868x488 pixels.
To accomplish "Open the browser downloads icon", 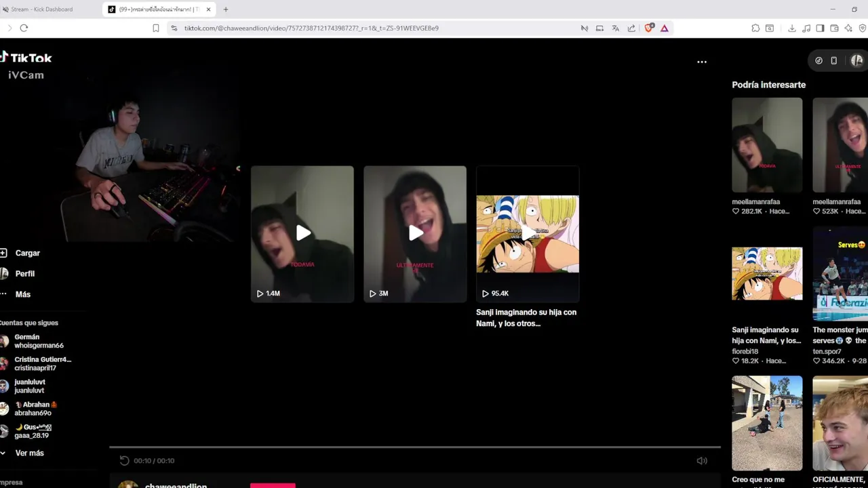I will [x=792, y=28].
